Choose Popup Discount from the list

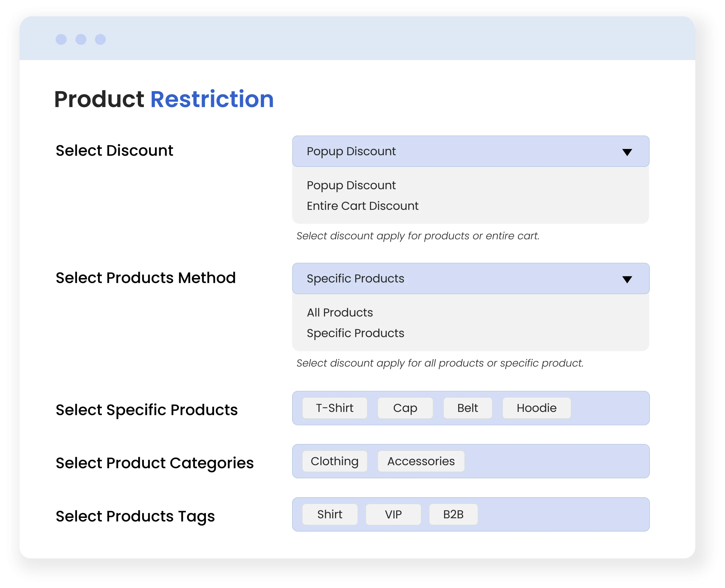point(351,185)
